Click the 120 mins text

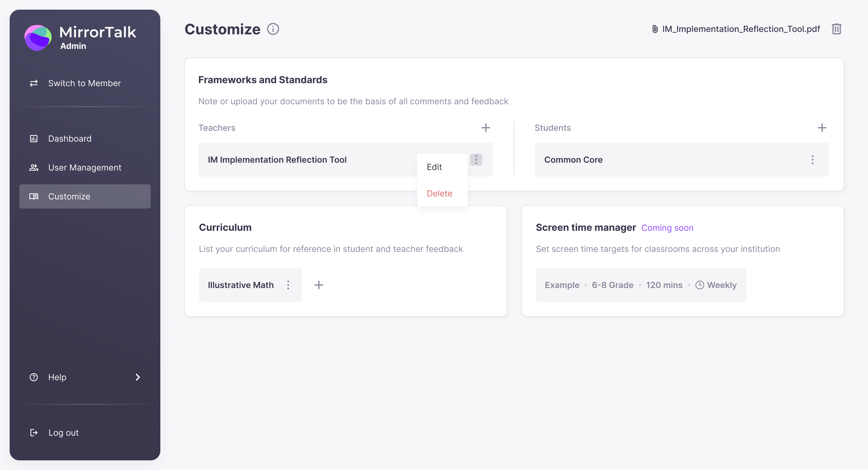click(664, 285)
